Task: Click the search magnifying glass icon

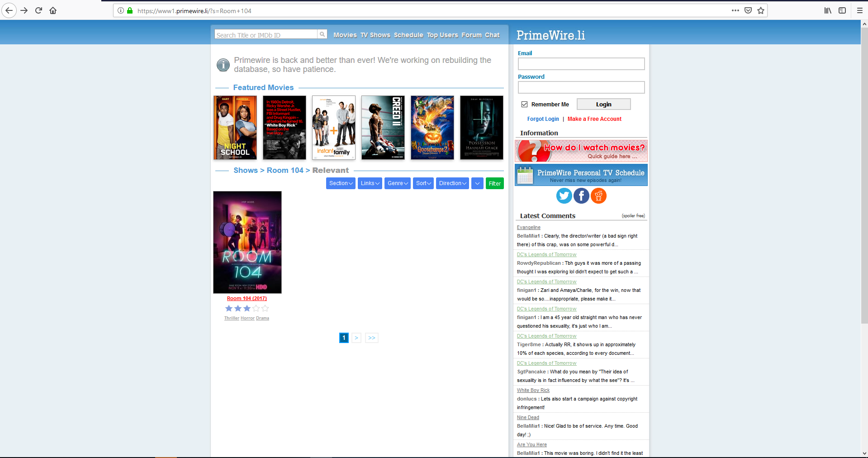Action: tap(322, 34)
